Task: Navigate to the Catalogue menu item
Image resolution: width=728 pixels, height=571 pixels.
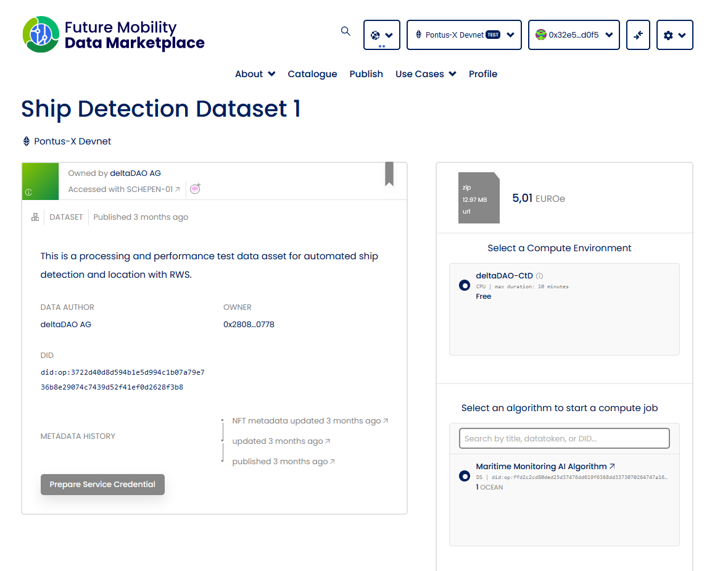Action: tap(312, 73)
